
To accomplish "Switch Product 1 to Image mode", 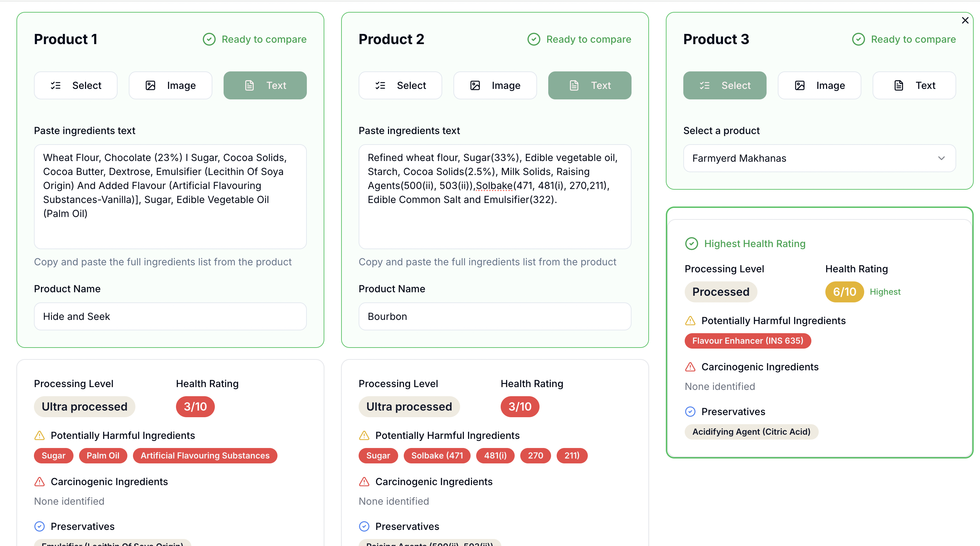I will coord(170,86).
